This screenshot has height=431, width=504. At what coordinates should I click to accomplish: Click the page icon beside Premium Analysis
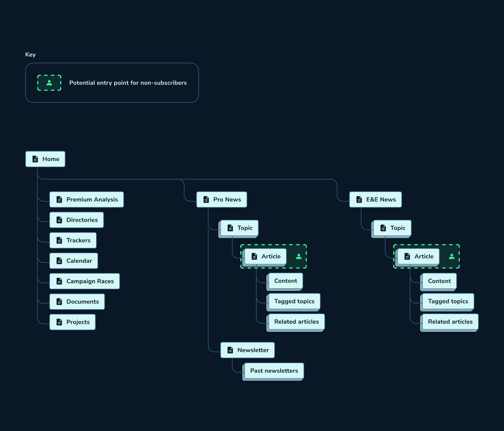pyautogui.click(x=59, y=199)
